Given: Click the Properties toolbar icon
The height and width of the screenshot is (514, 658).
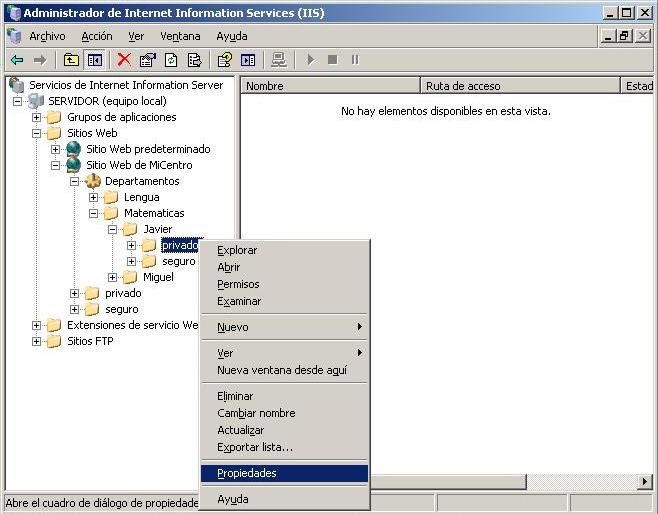Looking at the screenshot, I should click(x=148, y=60).
